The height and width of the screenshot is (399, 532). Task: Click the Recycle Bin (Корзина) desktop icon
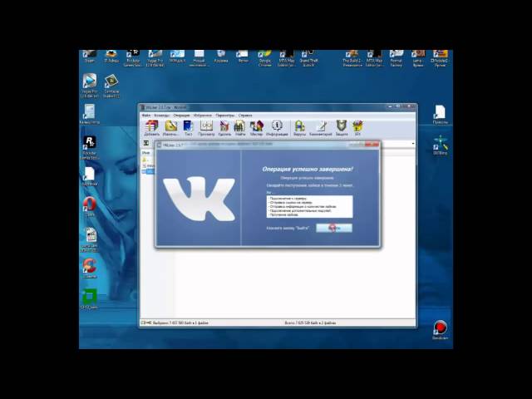pyautogui.click(x=221, y=57)
